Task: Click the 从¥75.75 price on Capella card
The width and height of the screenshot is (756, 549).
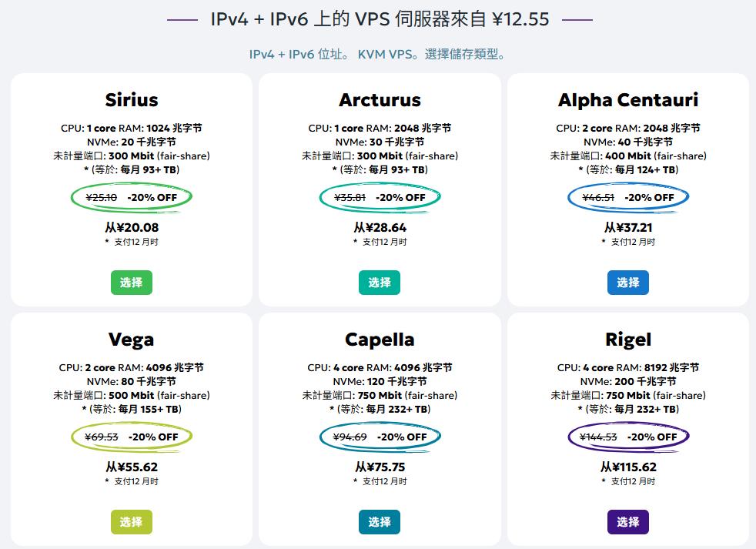Action: point(380,467)
